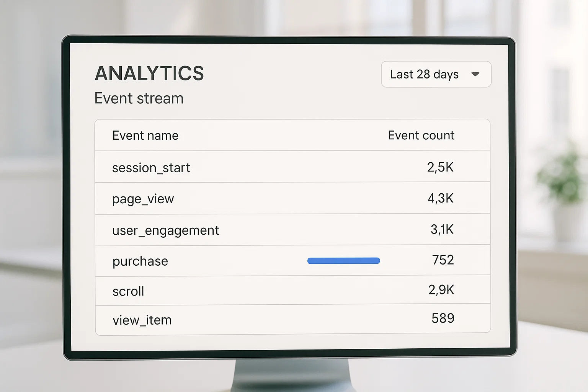Screen dimensions: 588x392
Task: Click the 752 purchase count value
Action: 443,260
